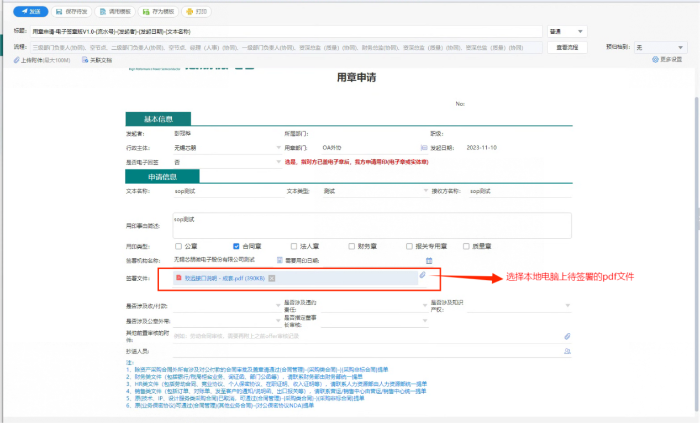Click paperclip icon in 其他前置审核附件 row
This screenshot has height=423, width=700.
pos(568,337)
